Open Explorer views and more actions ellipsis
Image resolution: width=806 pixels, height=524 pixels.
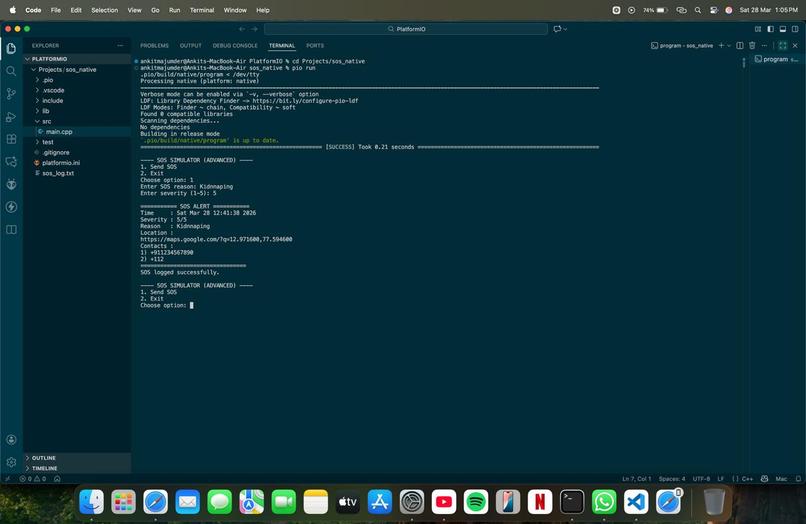(120, 45)
